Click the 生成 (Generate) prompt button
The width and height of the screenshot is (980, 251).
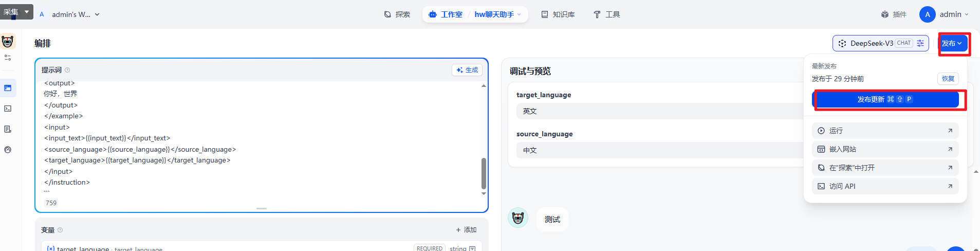click(x=467, y=70)
